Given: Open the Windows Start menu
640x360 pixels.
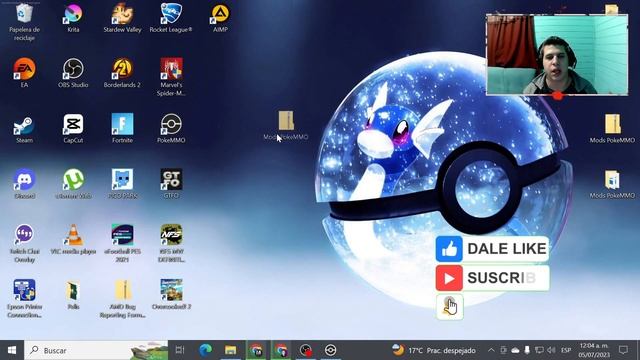Looking at the screenshot, I should [12, 350].
